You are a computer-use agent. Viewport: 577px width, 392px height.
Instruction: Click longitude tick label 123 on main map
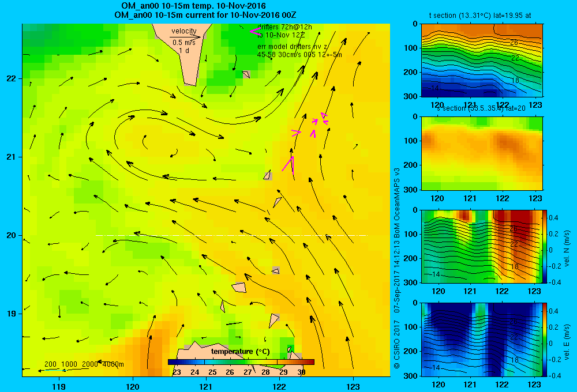click(353, 387)
